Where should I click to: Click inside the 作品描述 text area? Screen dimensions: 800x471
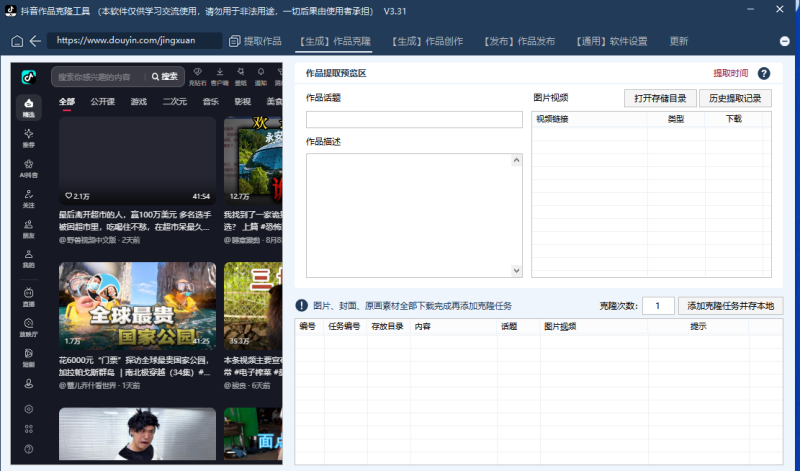click(409, 215)
